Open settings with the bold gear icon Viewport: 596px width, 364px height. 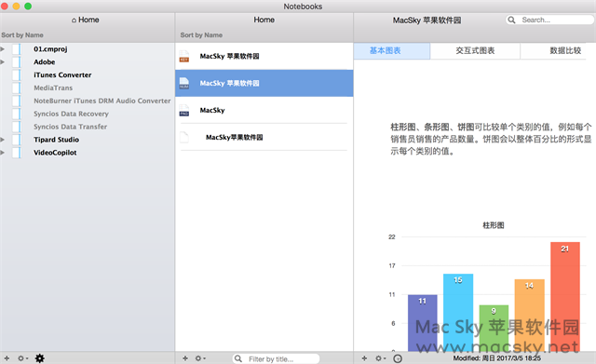pos(39,358)
